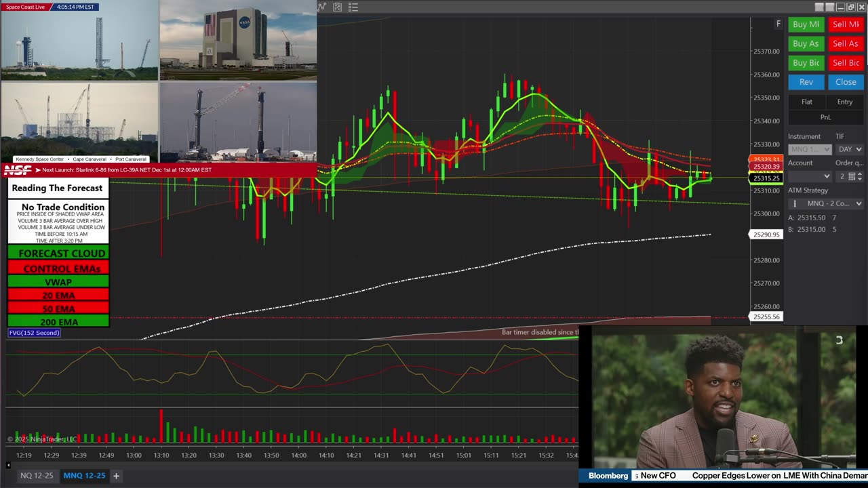Restore the chart window size
Screen dimensions: 868x488
click(x=851, y=7)
